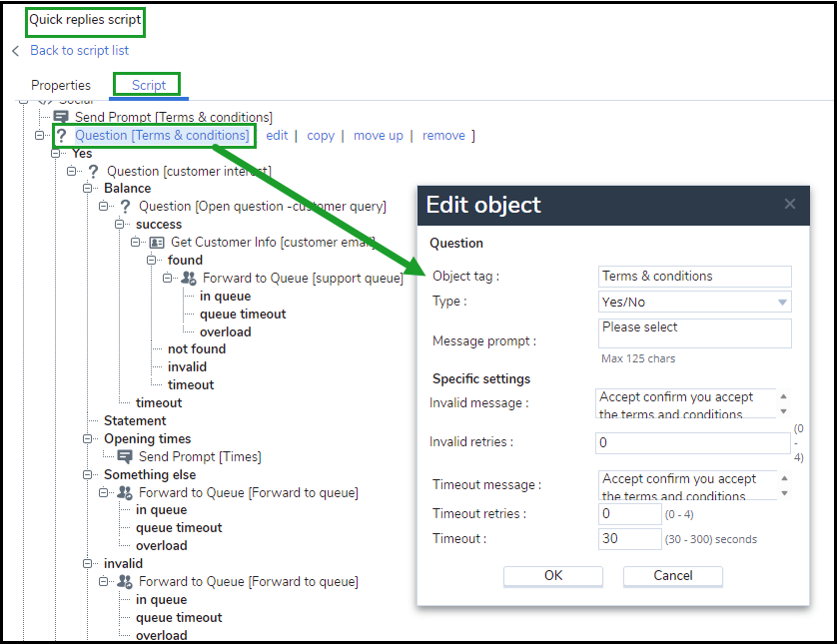Switch to the Properties tab
837x644 pixels.
[x=61, y=86]
